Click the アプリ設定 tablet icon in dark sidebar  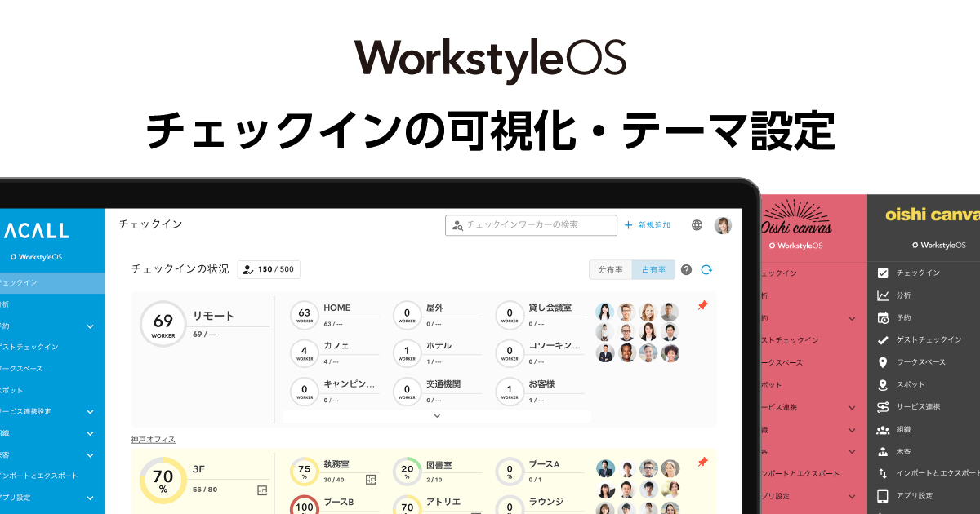click(882, 495)
